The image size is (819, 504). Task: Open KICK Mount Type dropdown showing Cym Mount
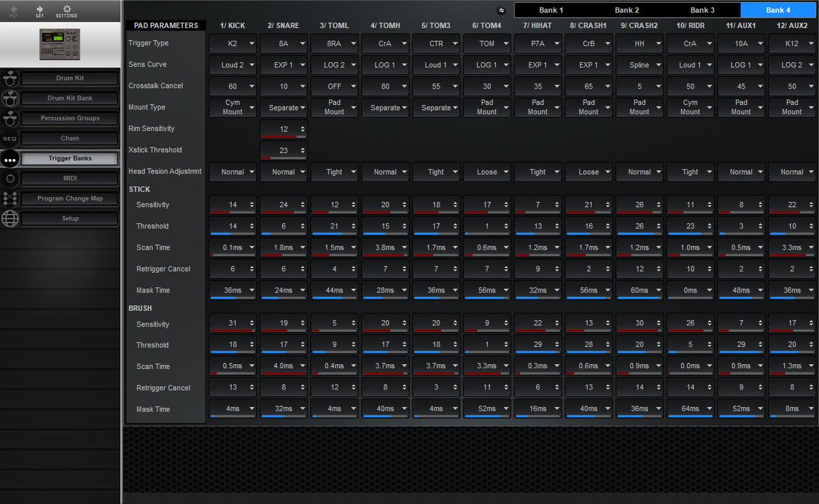tap(233, 108)
